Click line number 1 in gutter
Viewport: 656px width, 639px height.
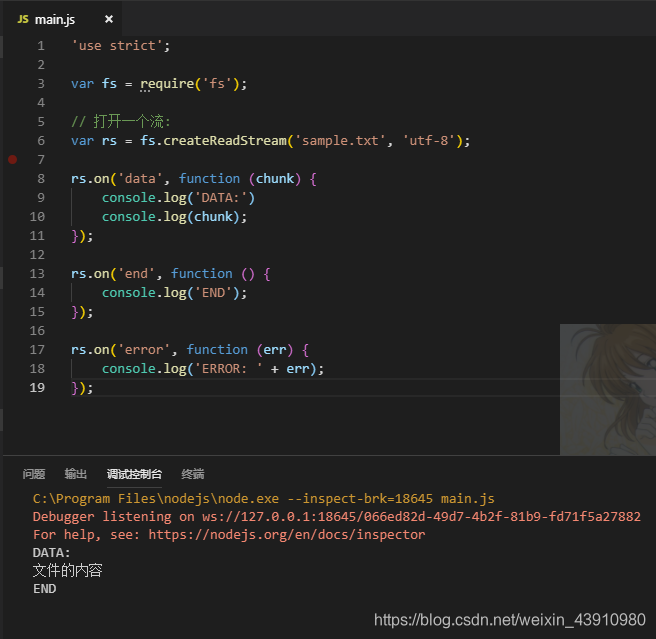tap(41, 46)
